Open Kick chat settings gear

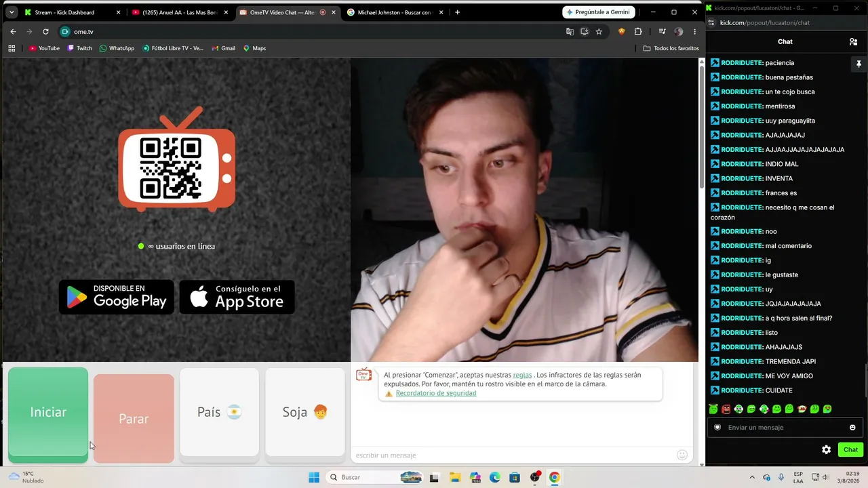[x=826, y=449]
